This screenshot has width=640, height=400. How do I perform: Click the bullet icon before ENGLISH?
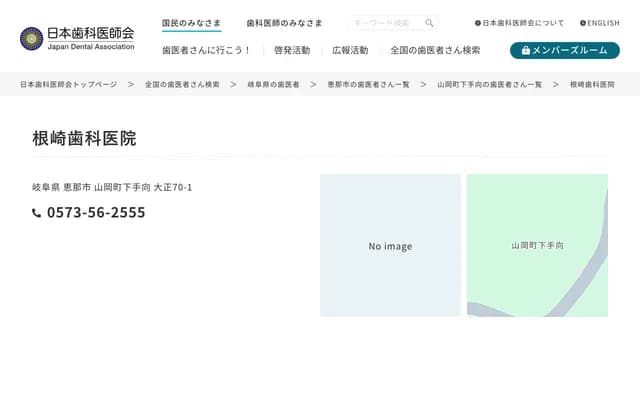583,23
